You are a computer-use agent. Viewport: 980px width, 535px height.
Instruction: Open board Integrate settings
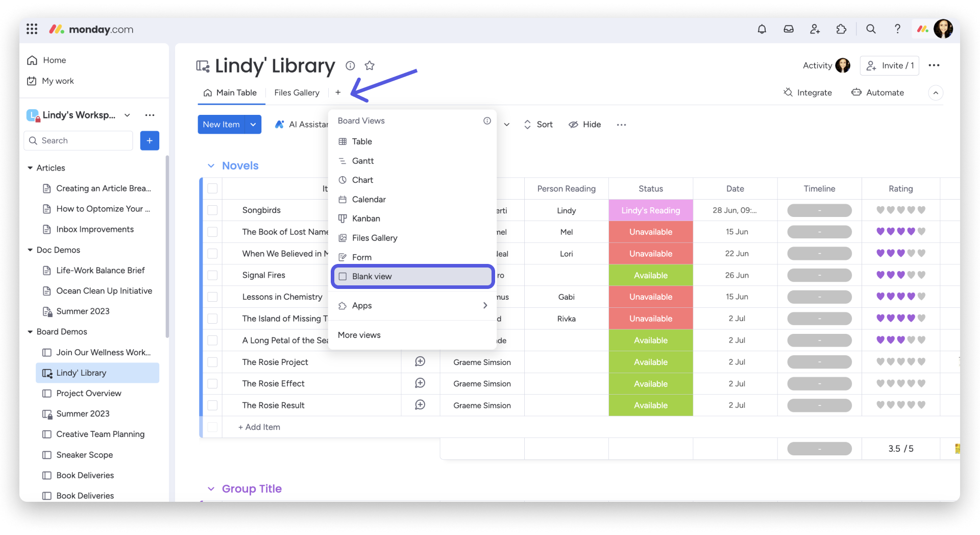pyautogui.click(x=808, y=92)
